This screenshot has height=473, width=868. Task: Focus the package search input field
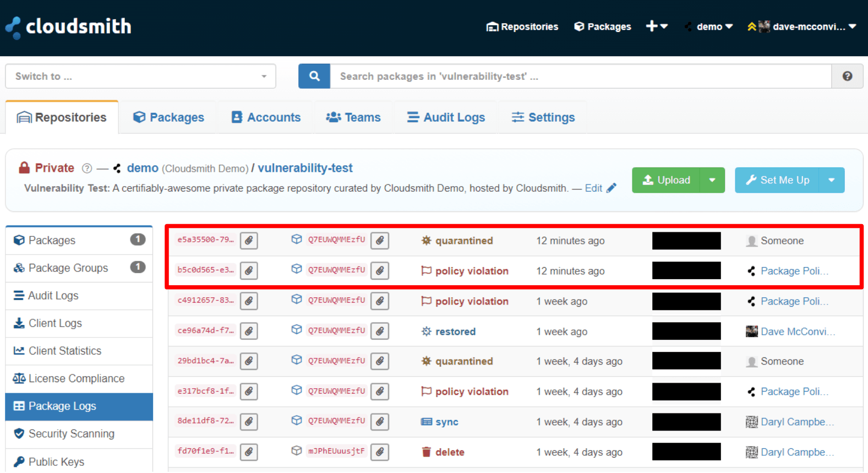[580, 77]
